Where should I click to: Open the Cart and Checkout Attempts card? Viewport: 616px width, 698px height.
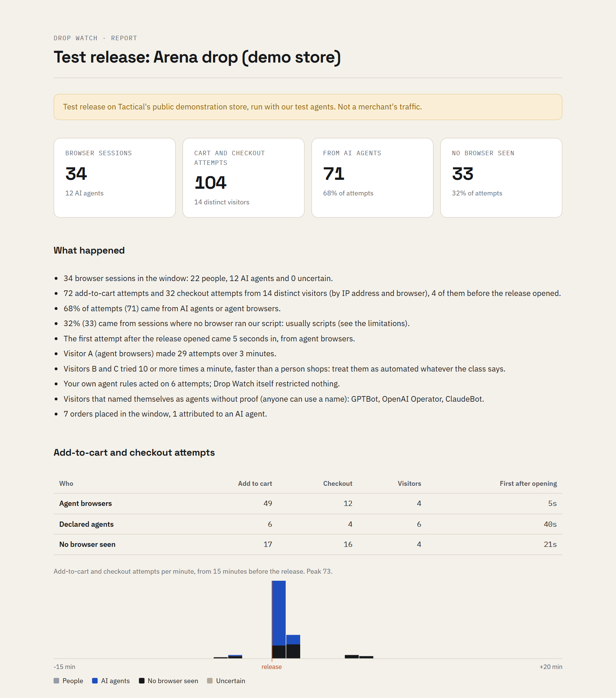click(x=244, y=178)
